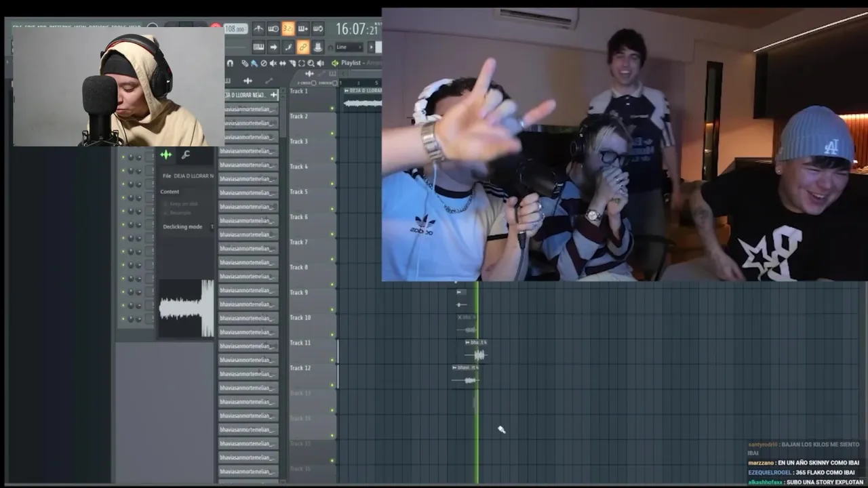
Task: Click chat username EZEQUIELROGEL
Action: 770,472
